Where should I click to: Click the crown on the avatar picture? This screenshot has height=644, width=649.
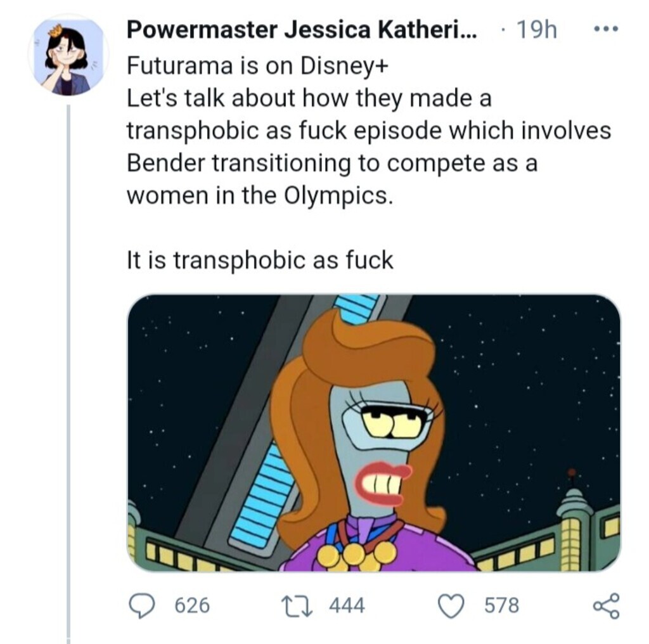55,30
